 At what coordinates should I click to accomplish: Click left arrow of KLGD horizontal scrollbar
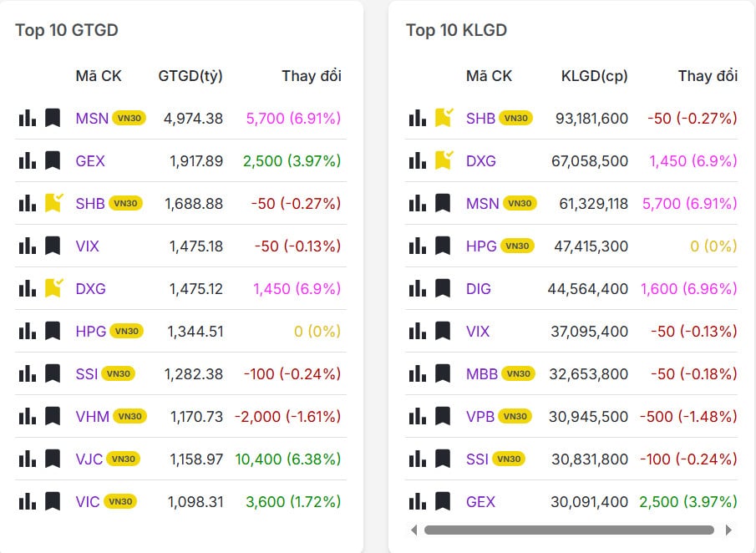coord(414,530)
